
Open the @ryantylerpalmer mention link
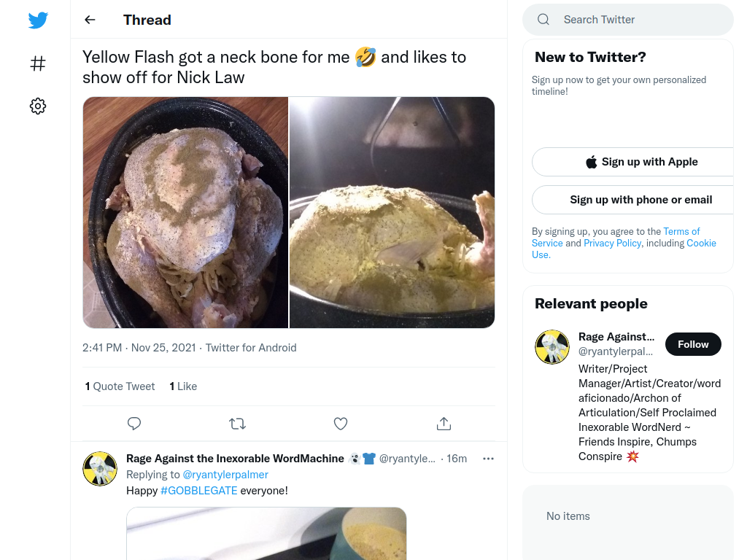[x=225, y=475]
